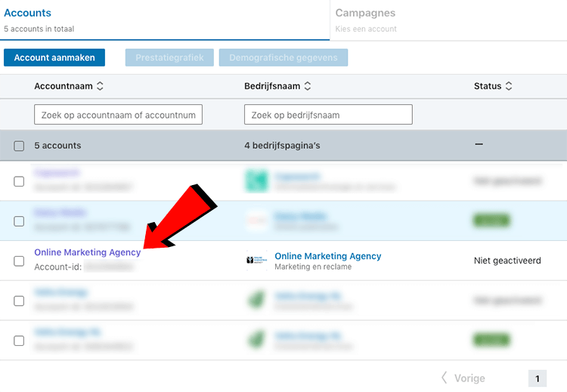Click the Vorige previous page chevron
Viewport: 567px width, 392px height.
point(445,378)
